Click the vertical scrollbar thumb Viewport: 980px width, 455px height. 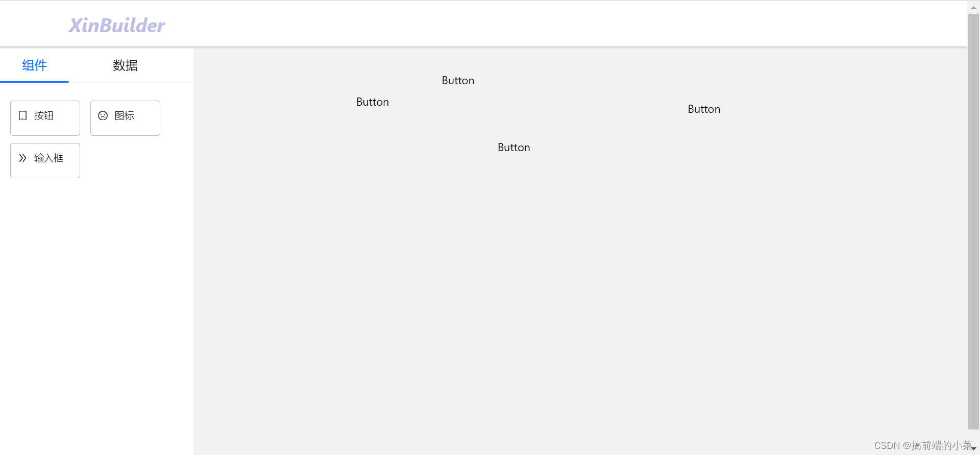click(x=973, y=221)
